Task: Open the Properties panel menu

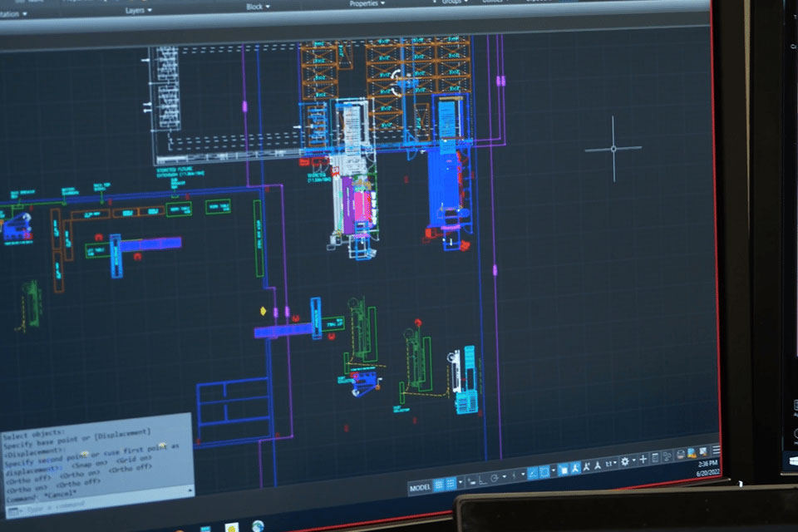Action: 363,3
